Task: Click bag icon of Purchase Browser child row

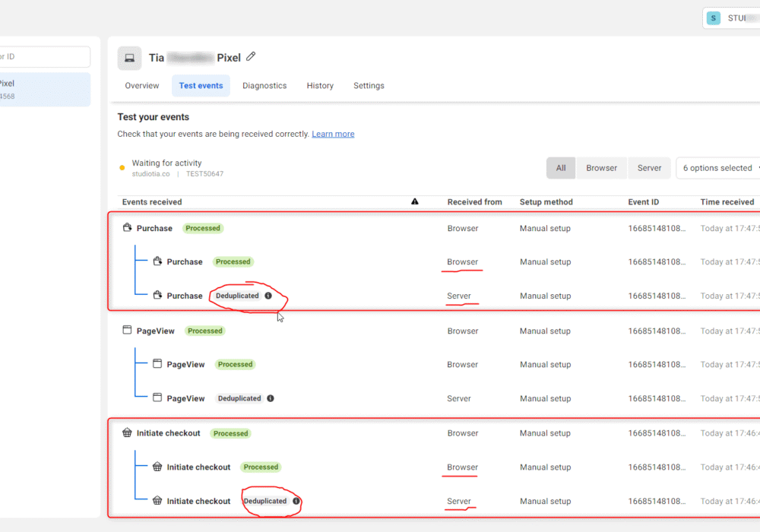Action: click(x=157, y=261)
